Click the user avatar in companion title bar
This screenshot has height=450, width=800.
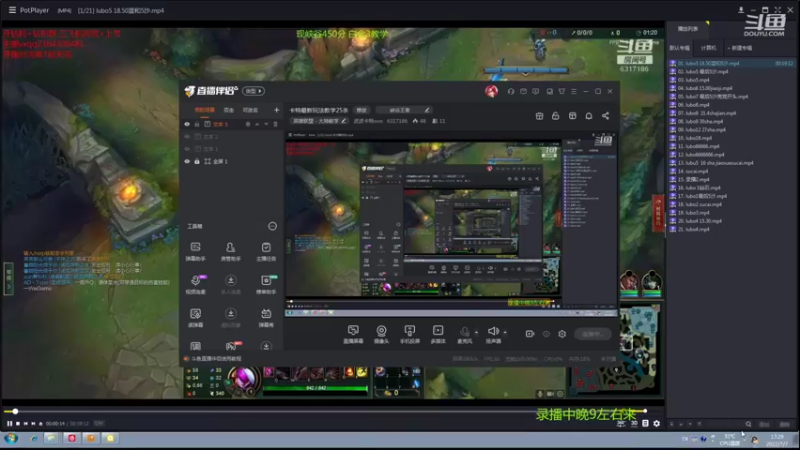(491, 91)
